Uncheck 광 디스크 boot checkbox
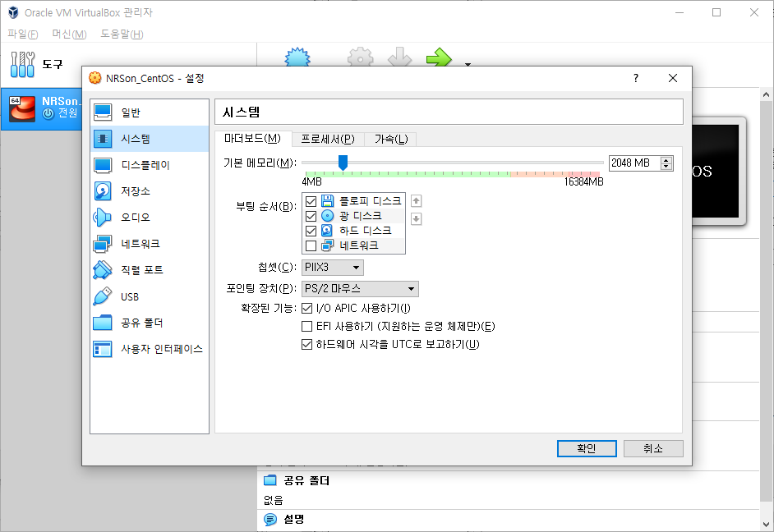Viewport: 774px width, 532px height. point(311,216)
